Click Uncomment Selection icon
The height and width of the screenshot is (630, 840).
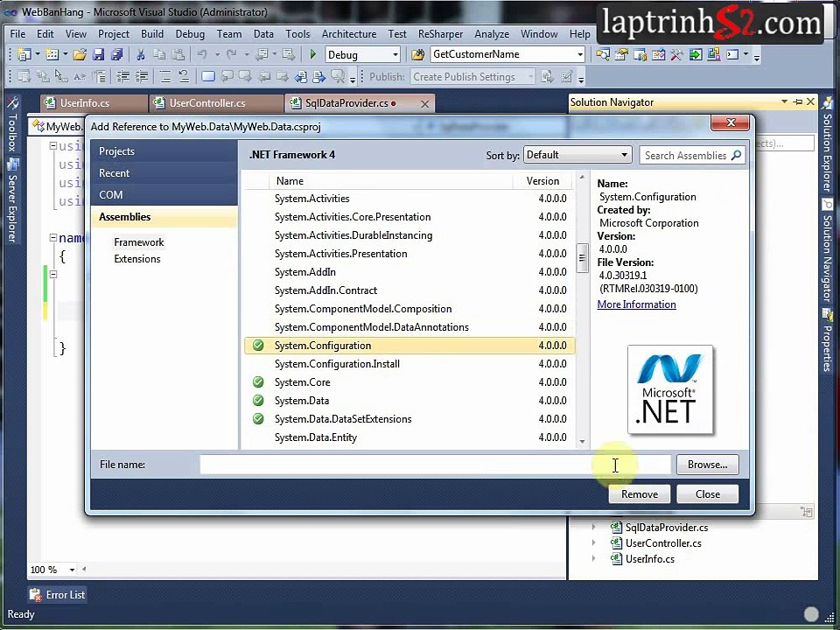pos(184,77)
